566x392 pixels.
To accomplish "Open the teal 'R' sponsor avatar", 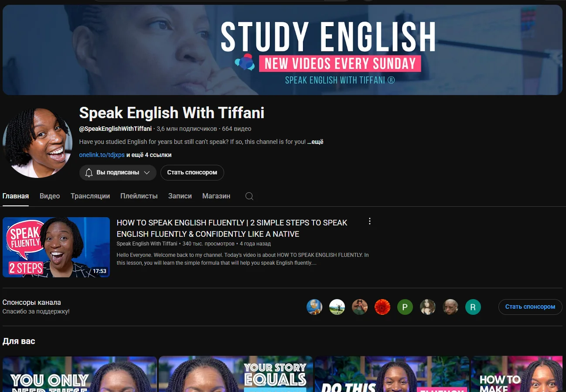I will click(x=473, y=307).
